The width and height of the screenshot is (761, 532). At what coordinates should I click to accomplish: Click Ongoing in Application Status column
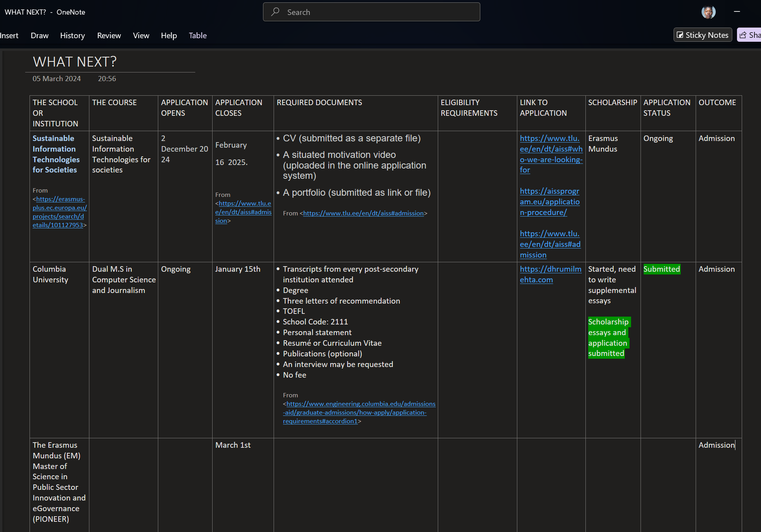click(x=658, y=139)
